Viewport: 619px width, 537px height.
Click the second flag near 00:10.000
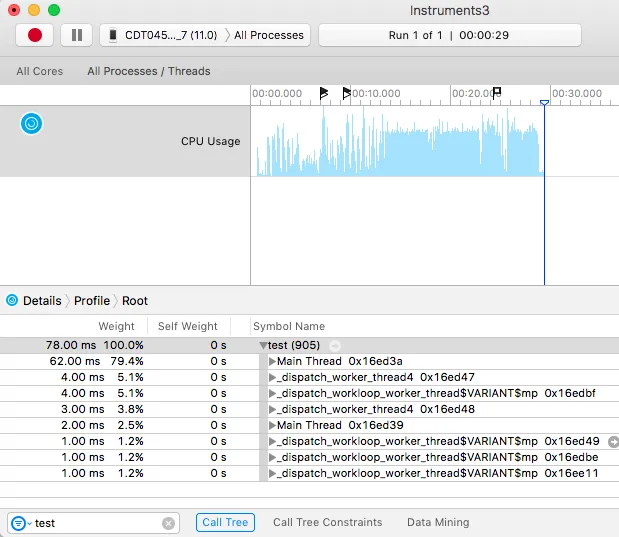point(346,94)
